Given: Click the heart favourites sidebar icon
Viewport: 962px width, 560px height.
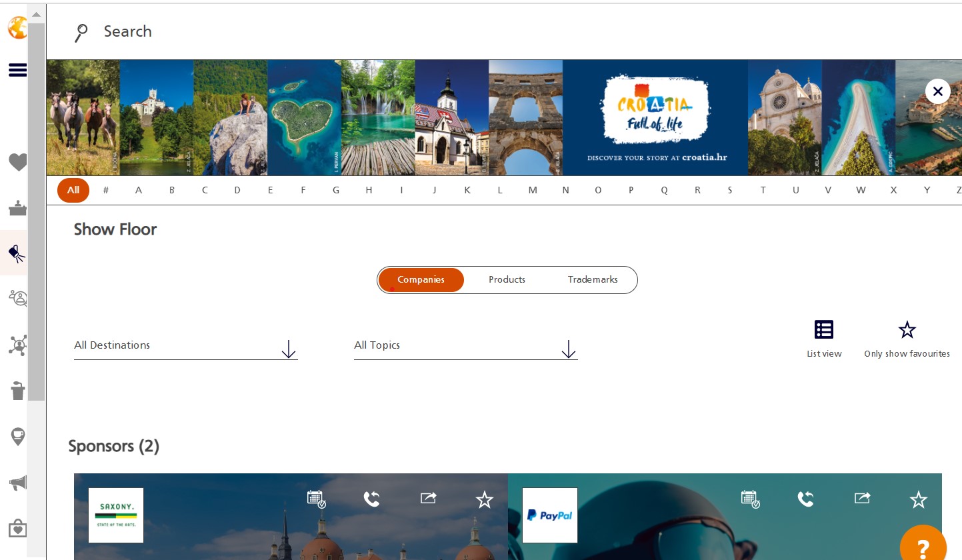Looking at the screenshot, I should 18,162.
